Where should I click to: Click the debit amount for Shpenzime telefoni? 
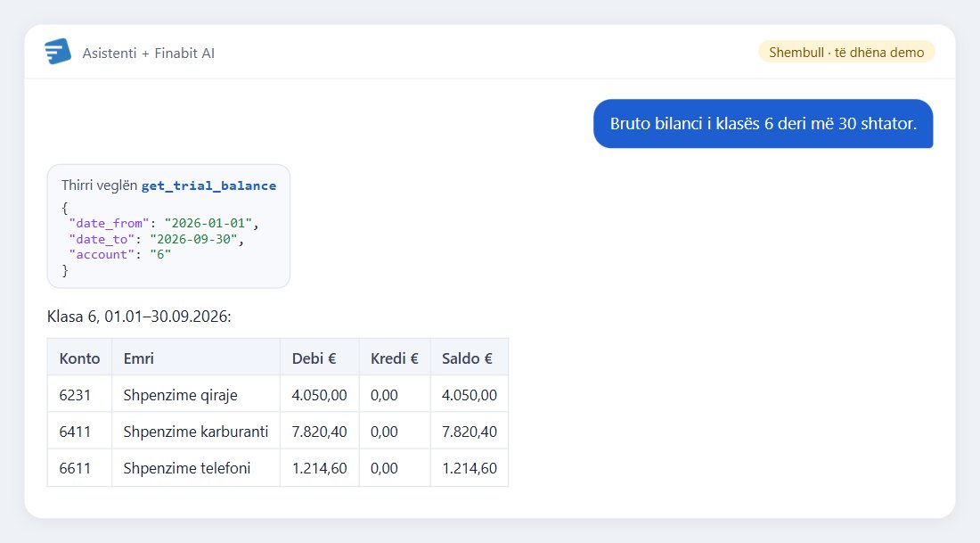[x=319, y=468]
